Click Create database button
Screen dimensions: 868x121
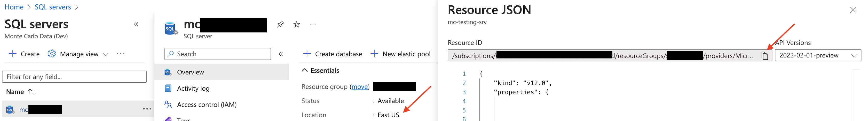click(333, 54)
